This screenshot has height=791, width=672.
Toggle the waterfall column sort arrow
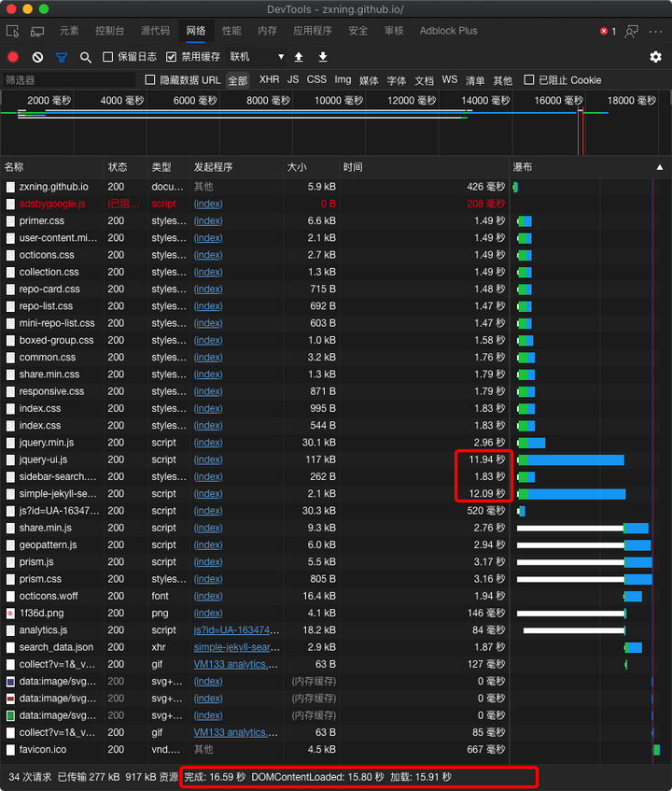tap(659, 167)
